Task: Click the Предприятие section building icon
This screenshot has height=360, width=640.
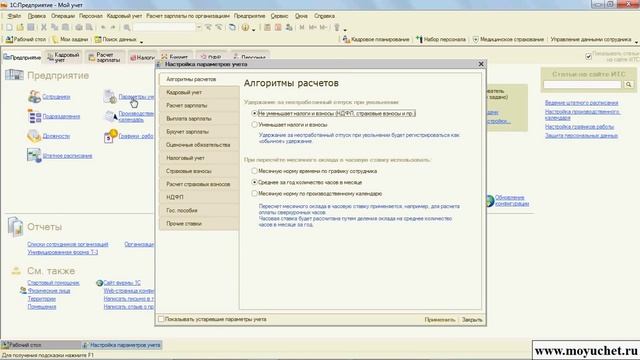Action: point(14,75)
